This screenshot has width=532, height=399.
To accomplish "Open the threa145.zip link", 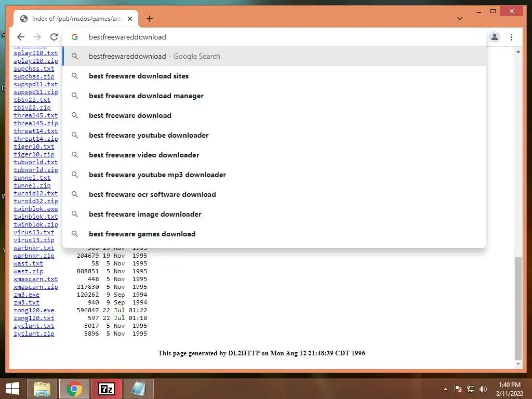I will [x=36, y=123].
